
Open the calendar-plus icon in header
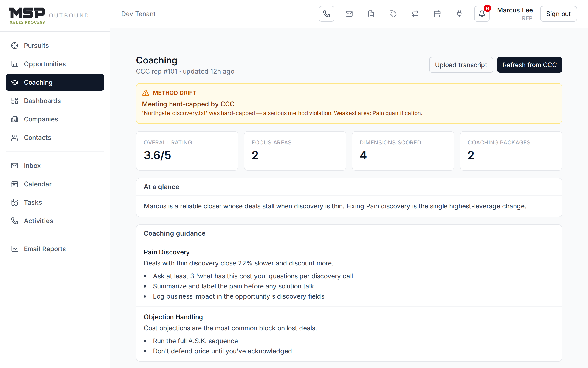click(437, 14)
